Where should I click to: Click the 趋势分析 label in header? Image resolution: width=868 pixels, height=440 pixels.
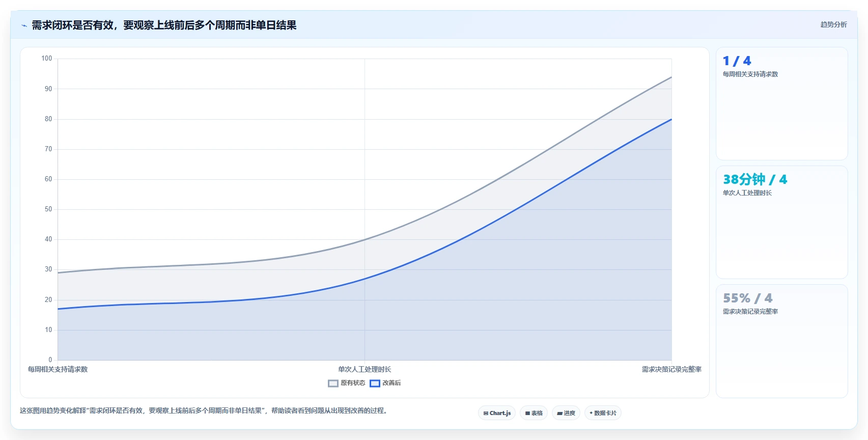pos(833,24)
